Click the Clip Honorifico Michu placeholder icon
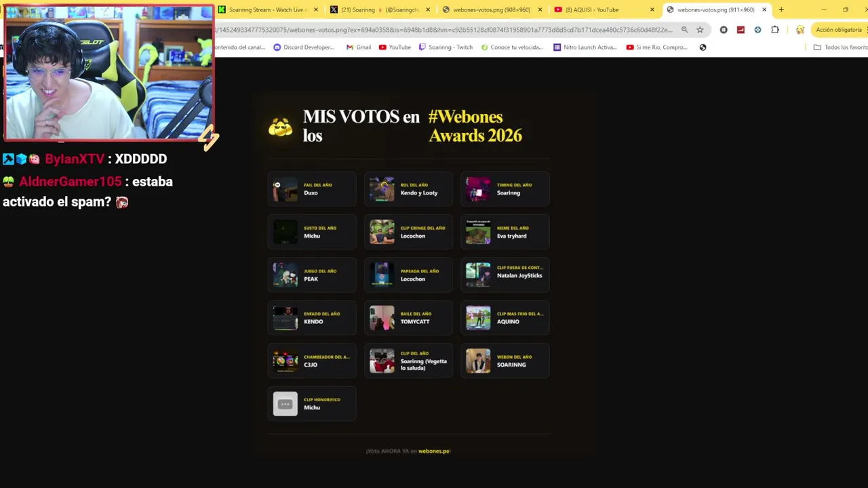The image size is (868, 488). point(285,404)
